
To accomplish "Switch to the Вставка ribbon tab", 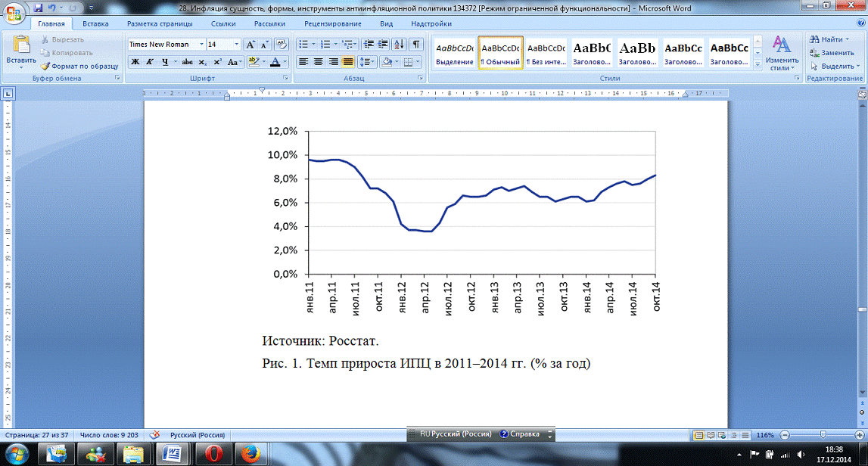I will (95, 23).
